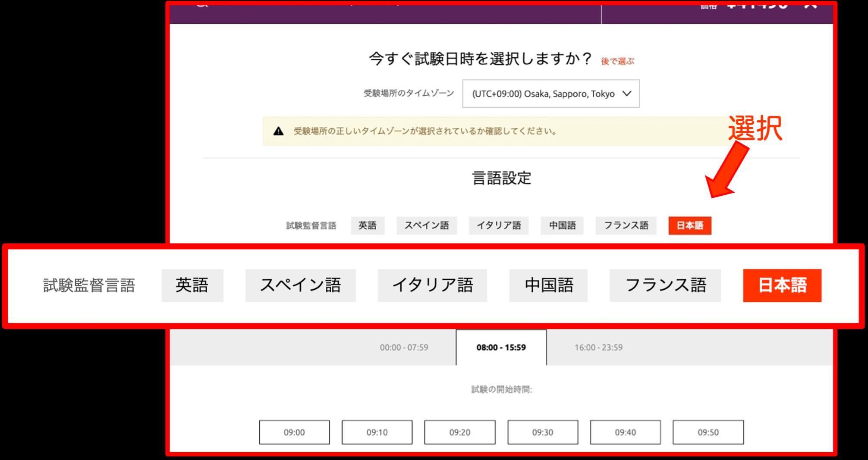Select the 09:50 start time slot
The image size is (868, 460).
(708, 432)
